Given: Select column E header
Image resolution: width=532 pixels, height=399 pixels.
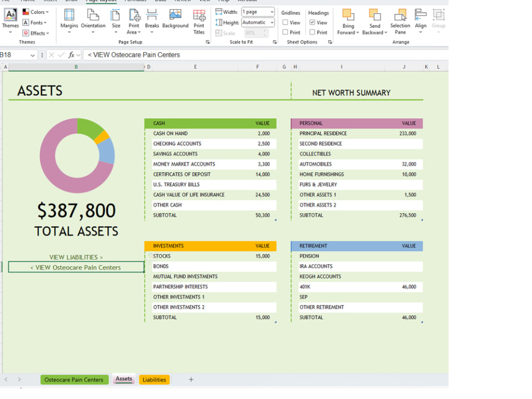Looking at the screenshot, I should click(195, 67).
